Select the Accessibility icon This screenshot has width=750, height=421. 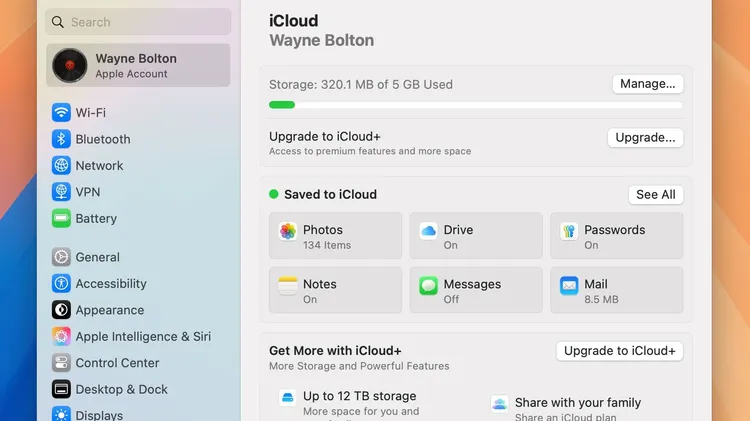point(61,284)
